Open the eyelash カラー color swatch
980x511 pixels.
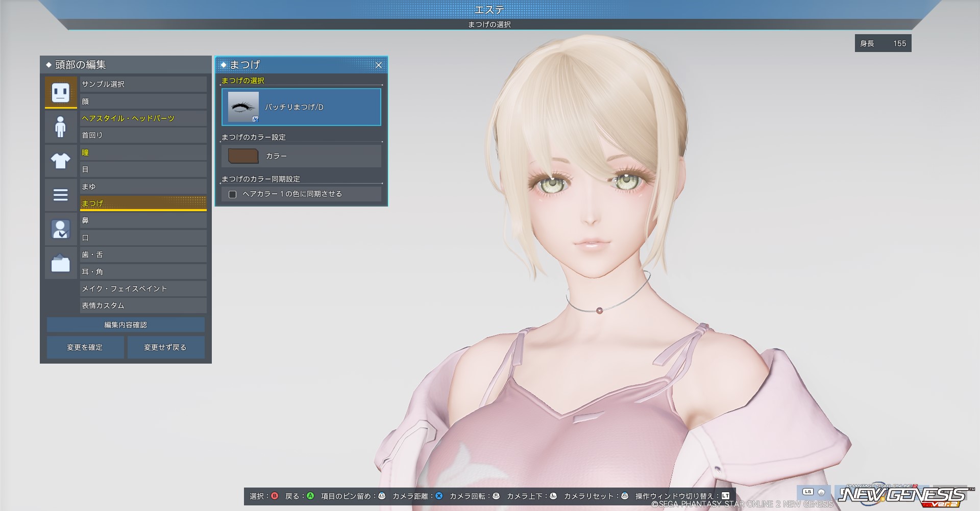coord(243,156)
